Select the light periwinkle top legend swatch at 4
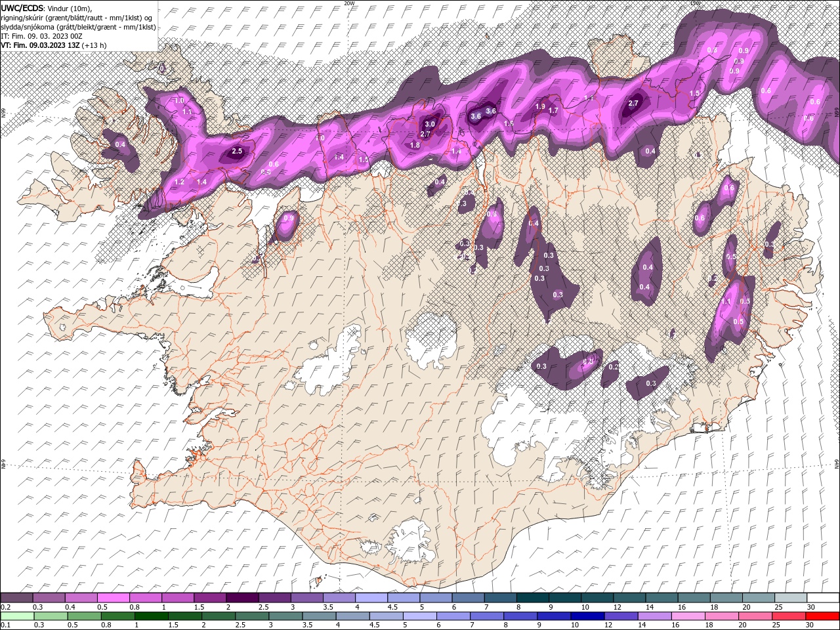 (371, 598)
